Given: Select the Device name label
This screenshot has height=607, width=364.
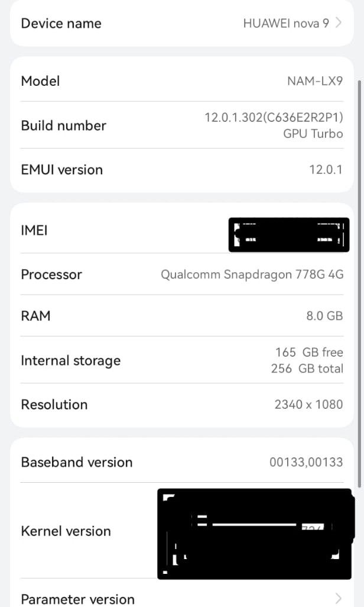Looking at the screenshot, I should coord(61,23).
